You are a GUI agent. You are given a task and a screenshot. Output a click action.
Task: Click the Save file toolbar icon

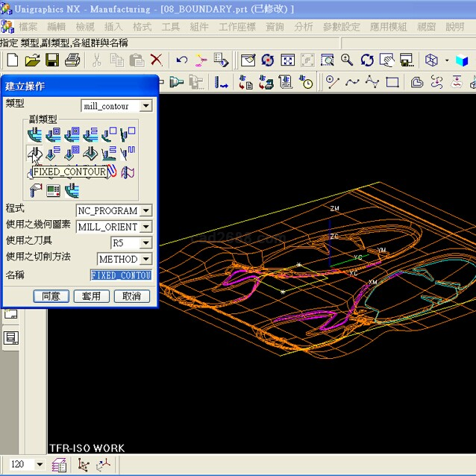(x=52, y=60)
